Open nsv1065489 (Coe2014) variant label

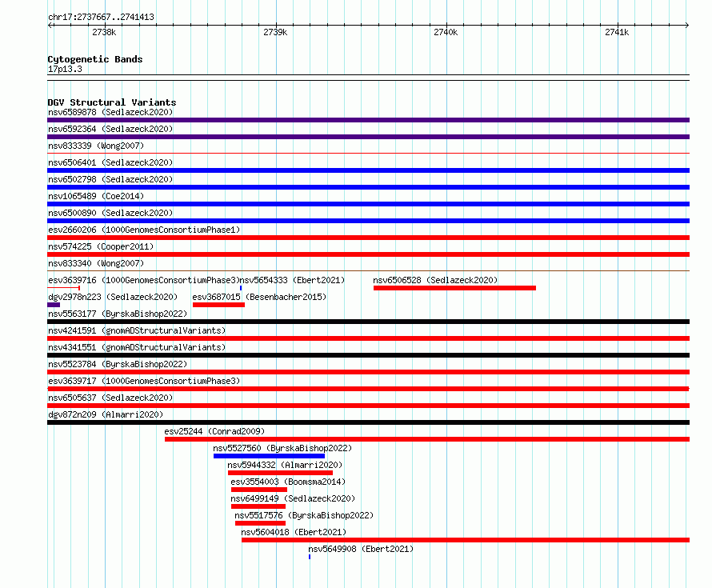tap(96, 196)
